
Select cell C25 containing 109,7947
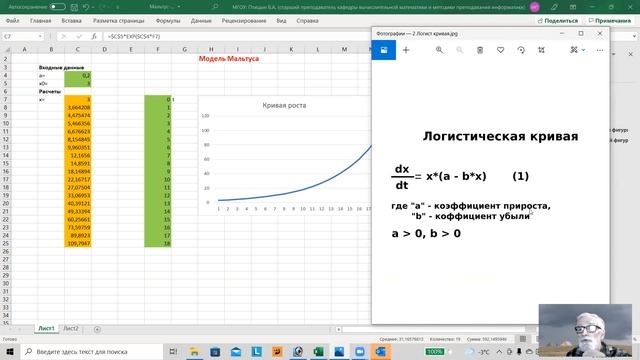(x=78, y=243)
